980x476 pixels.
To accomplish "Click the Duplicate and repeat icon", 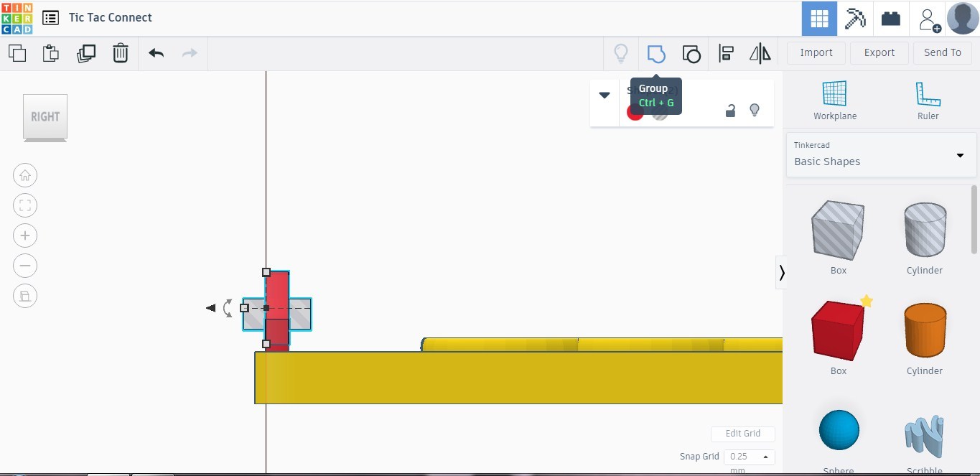I will tap(86, 53).
